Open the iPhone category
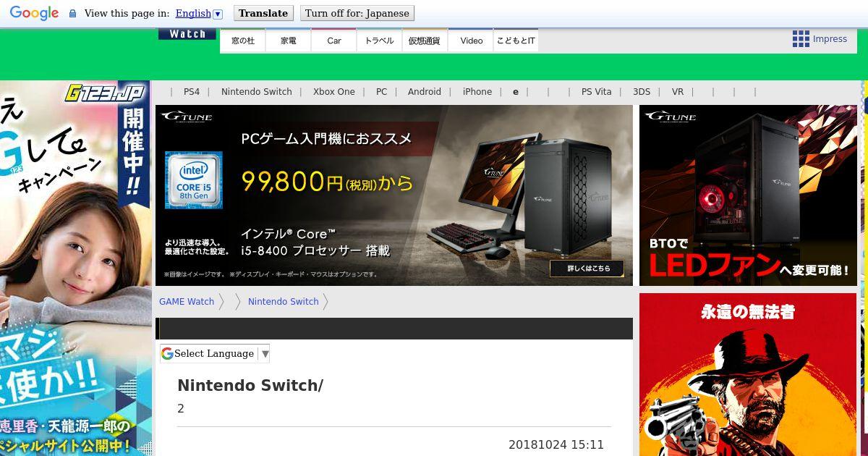The height and width of the screenshot is (456, 868). point(477,92)
